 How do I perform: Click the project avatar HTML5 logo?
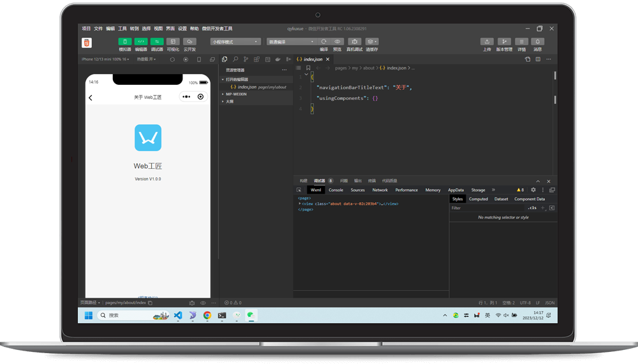pyautogui.click(x=87, y=43)
